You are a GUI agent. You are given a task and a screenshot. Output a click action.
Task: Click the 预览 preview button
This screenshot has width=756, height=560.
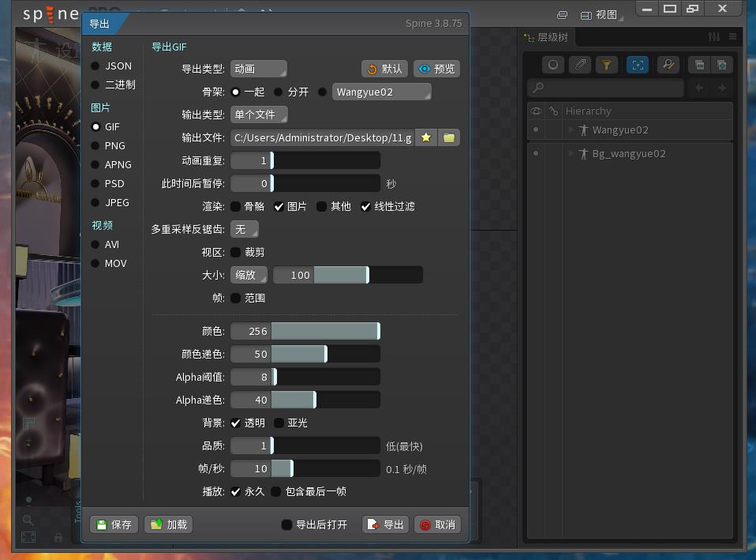click(437, 69)
